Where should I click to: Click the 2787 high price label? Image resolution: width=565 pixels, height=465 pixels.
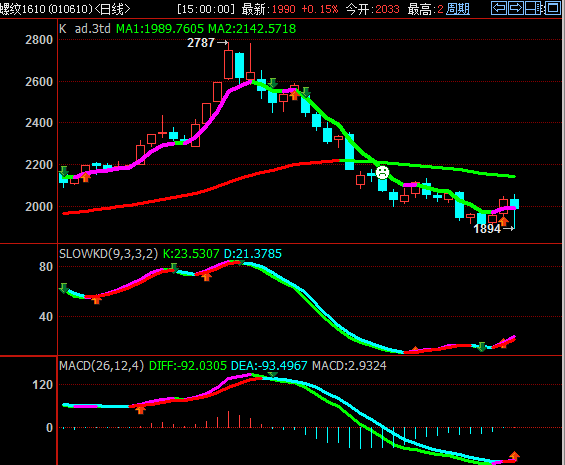(x=201, y=43)
